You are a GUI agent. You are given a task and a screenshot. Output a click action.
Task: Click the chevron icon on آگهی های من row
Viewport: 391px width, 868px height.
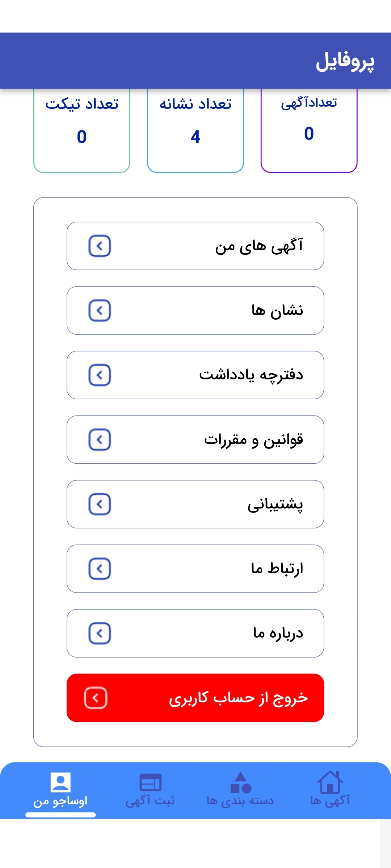point(100,246)
